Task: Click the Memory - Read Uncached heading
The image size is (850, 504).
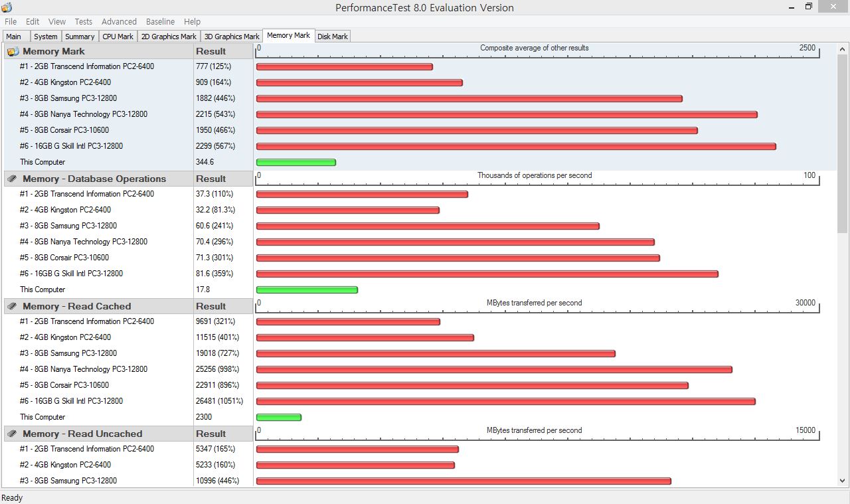Action: pyautogui.click(x=82, y=434)
